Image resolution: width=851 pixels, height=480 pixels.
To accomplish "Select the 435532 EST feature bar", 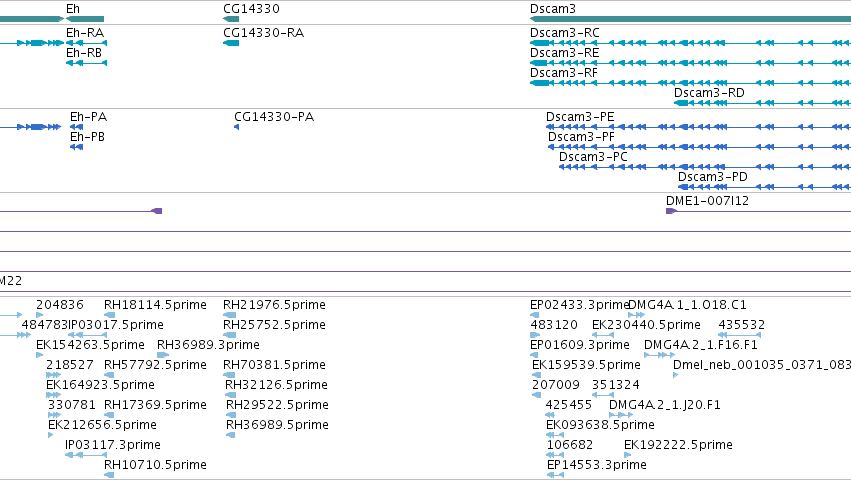I will pos(739,335).
